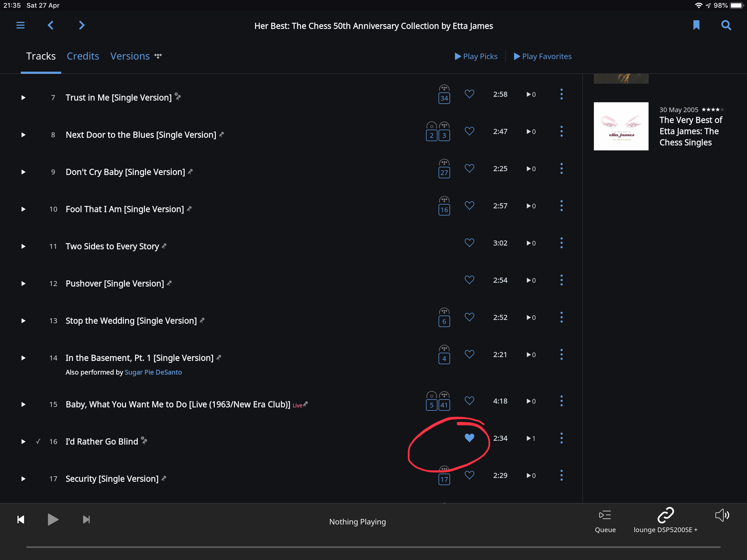
Task: Open three-dot menu for Pushover
Action: coord(562,280)
